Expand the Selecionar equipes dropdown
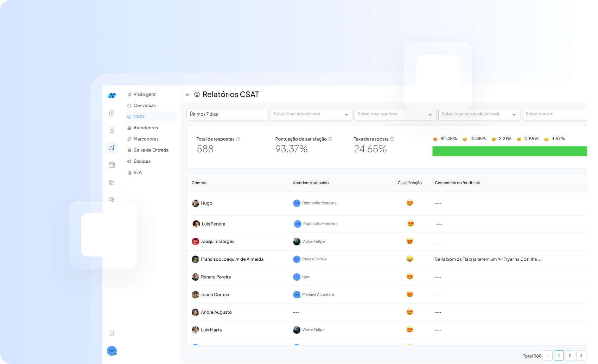The height and width of the screenshot is (364, 598). (x=395, y=114)
